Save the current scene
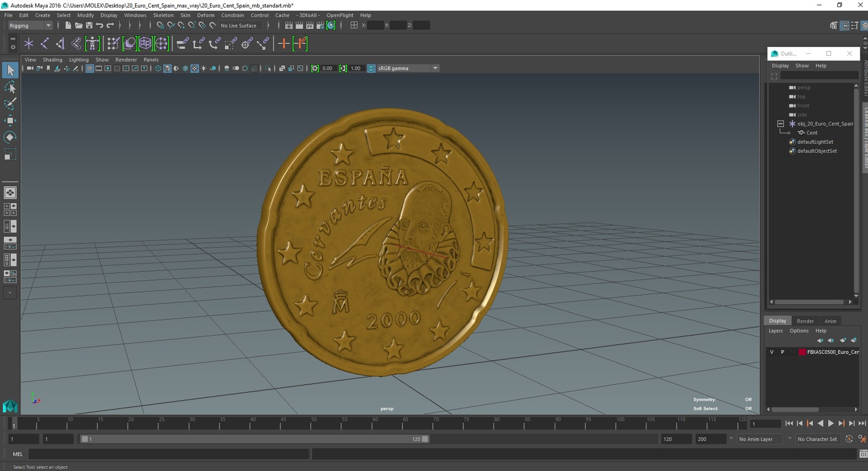Image resolution: width=868 pixels, height=471 pixels. point(89,26)
